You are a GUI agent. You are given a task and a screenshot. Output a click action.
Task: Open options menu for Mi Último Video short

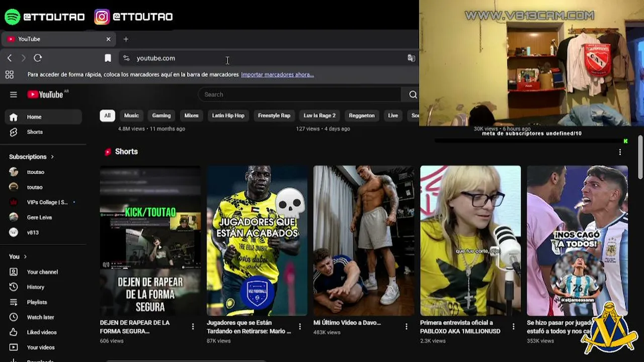[407, 327]
